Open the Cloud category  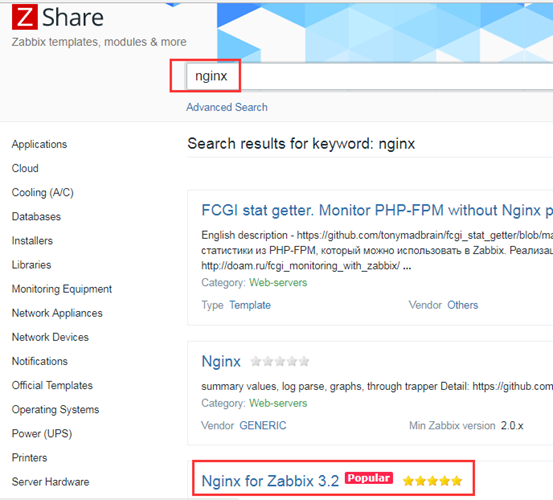(x=25, y=168)
